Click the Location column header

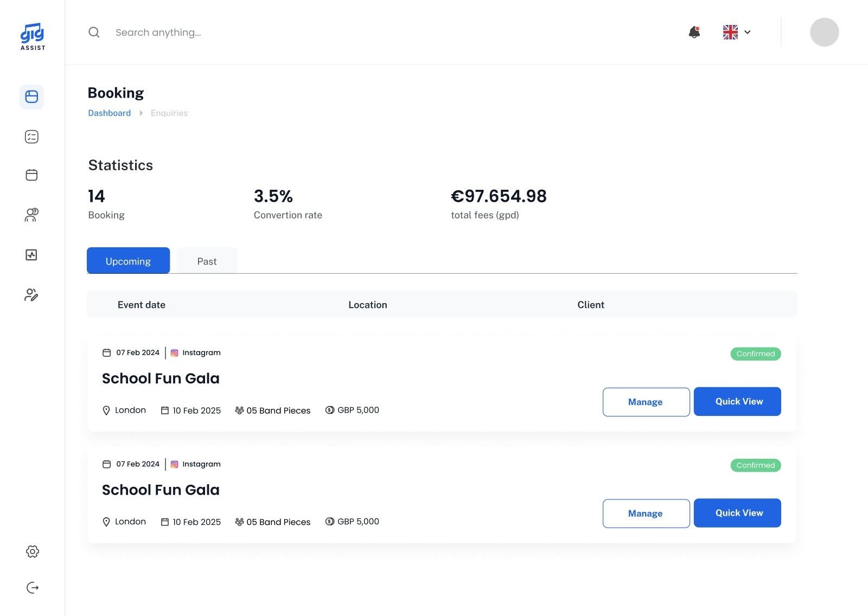point(368,305)
